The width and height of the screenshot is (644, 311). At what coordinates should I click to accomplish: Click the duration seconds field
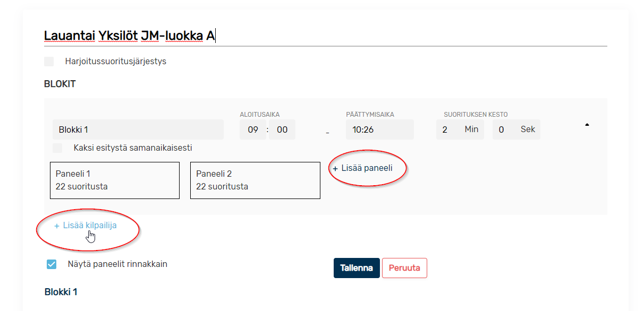[x=516, y=129]
